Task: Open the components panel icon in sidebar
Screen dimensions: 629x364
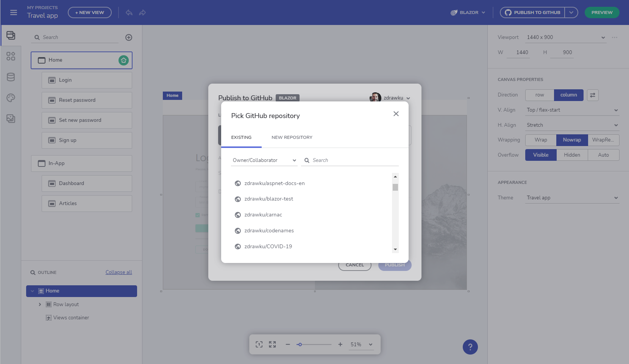Action: tap(11, 56)
